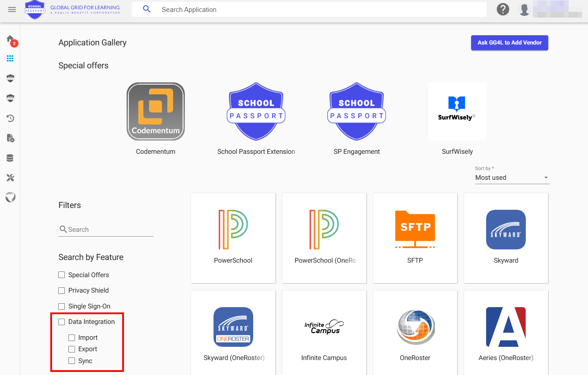
Task: Open the help question-mark icon
Action: click(503, 9)
